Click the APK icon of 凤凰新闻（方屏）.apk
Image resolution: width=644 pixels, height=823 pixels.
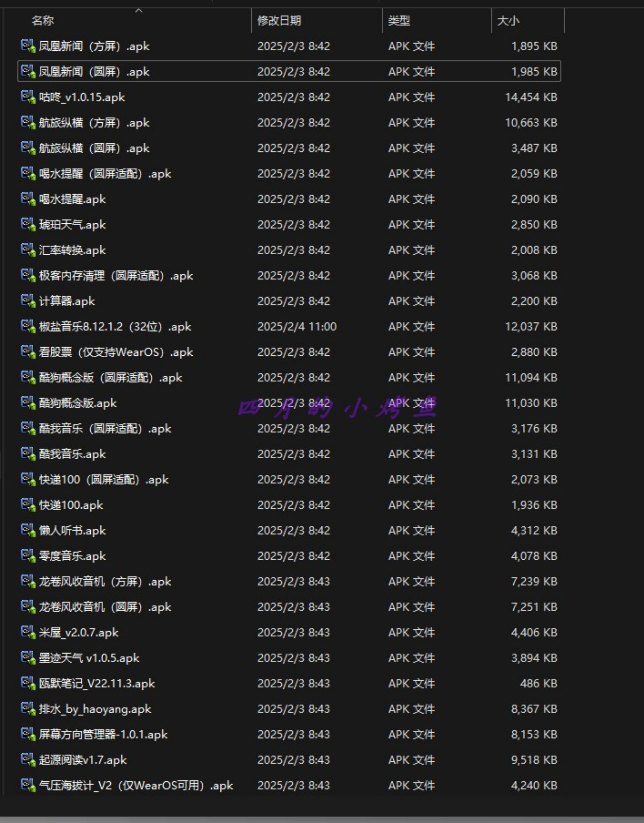[28, 46]
